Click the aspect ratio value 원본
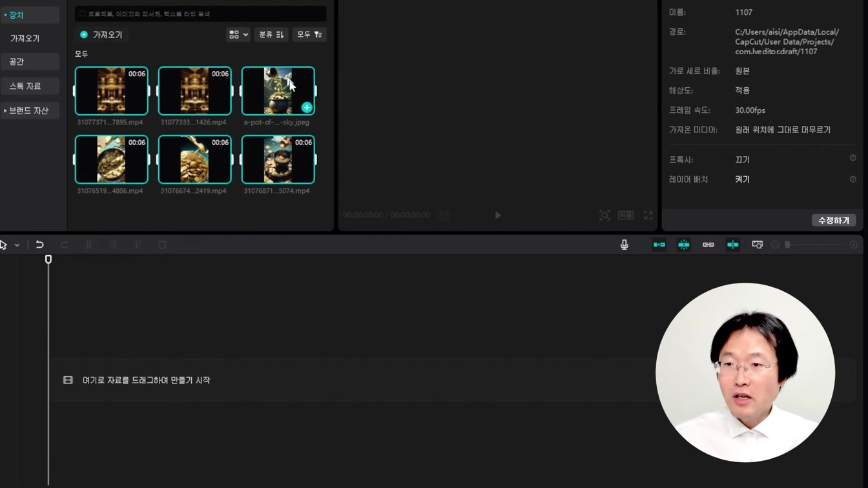The image size is (868, 488). 742,71
